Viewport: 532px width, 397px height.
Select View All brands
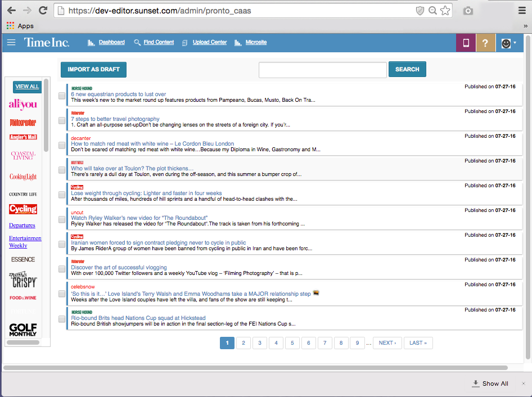(27, 87)
